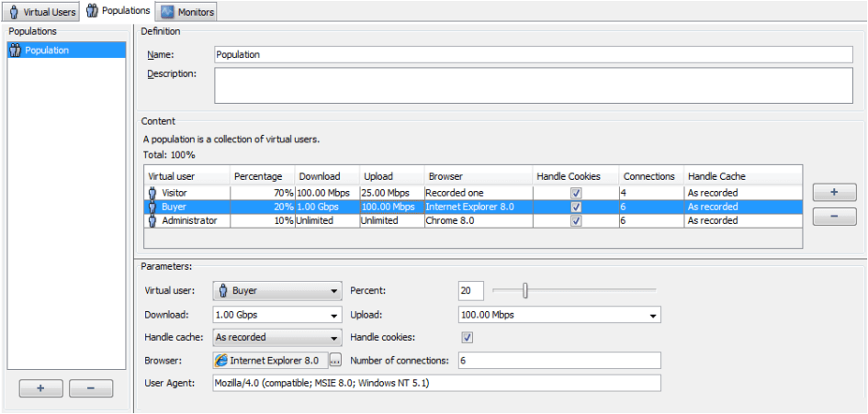Expand the Download 1.00 Gbps dropdown
The width and height of the screenshot is (868, 414).
click(276, 315)
